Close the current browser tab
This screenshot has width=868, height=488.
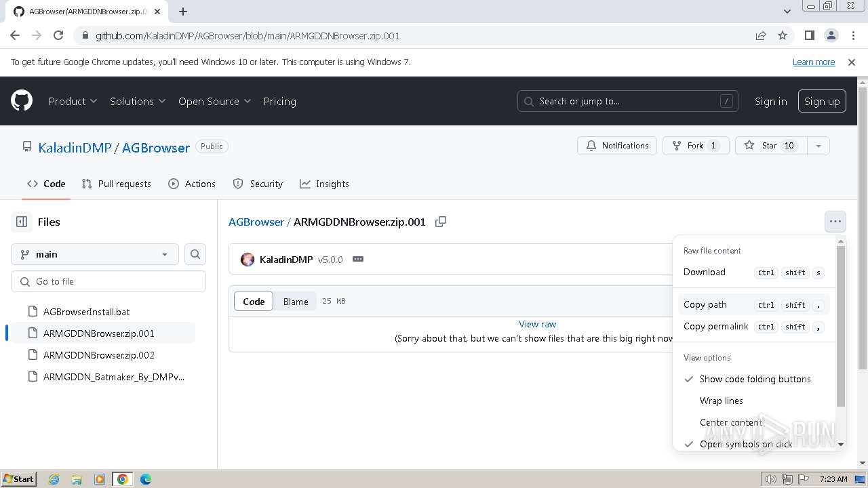coord(158,12)
